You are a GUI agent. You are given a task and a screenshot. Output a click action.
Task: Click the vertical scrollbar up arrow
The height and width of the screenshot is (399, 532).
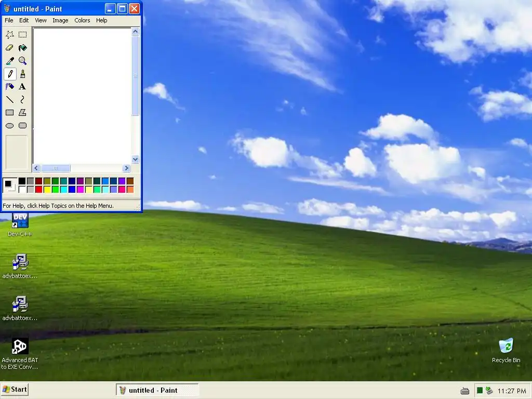(x=136, y=32)
